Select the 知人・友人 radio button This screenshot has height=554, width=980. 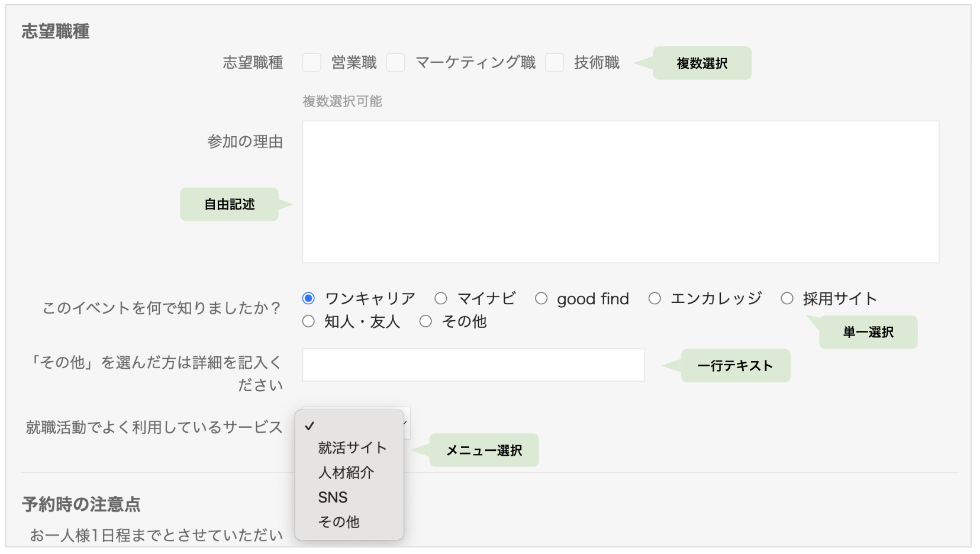(x=308, y=321)
